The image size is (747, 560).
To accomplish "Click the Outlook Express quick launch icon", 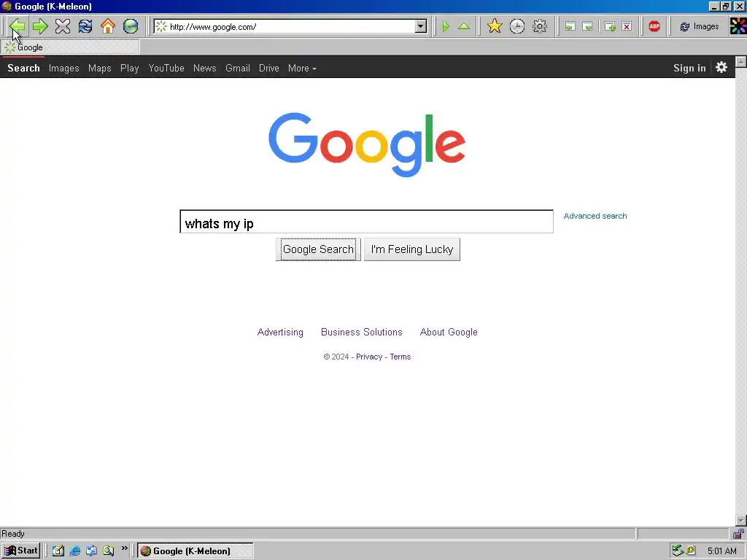I will (x=91, y=551).
